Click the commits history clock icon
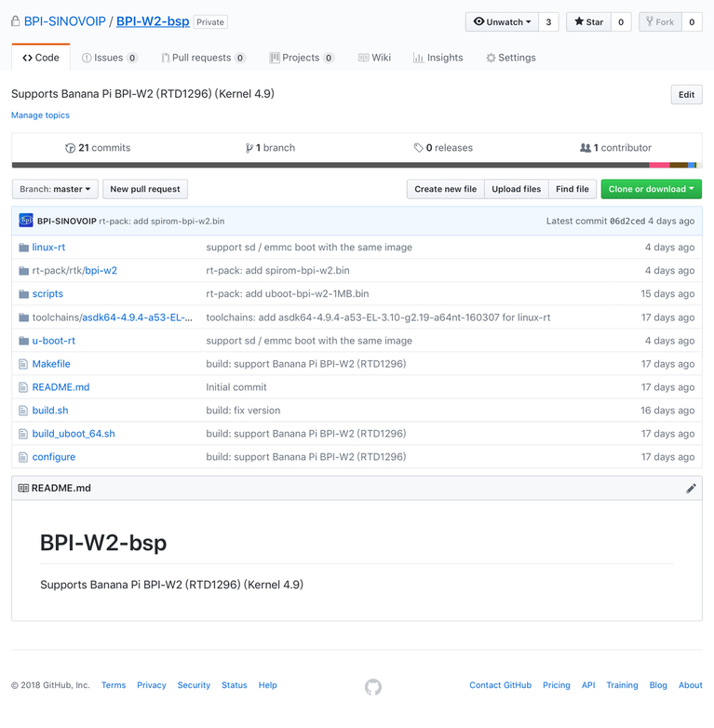 tap(70, 148)
